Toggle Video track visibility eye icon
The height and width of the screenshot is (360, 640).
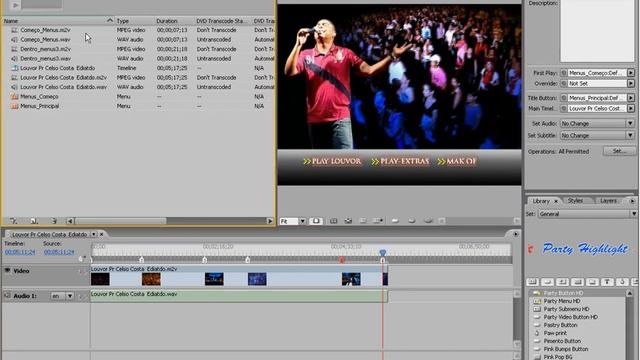point(7,270)
